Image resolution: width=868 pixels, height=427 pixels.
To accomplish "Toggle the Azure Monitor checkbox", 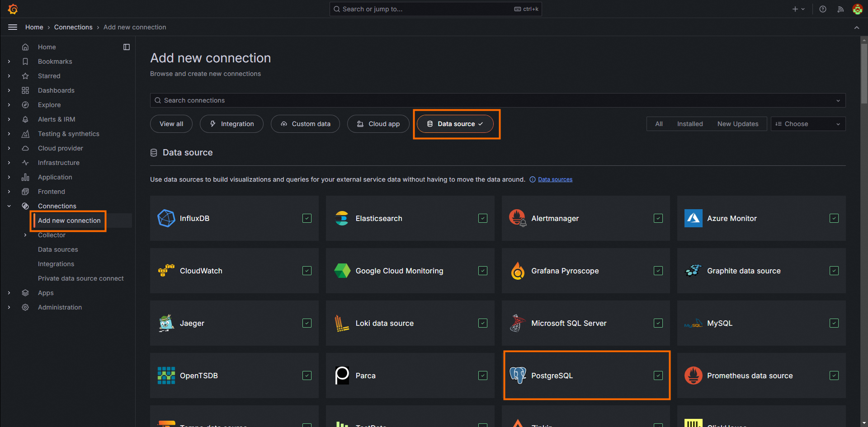I will tap(834, 218).
